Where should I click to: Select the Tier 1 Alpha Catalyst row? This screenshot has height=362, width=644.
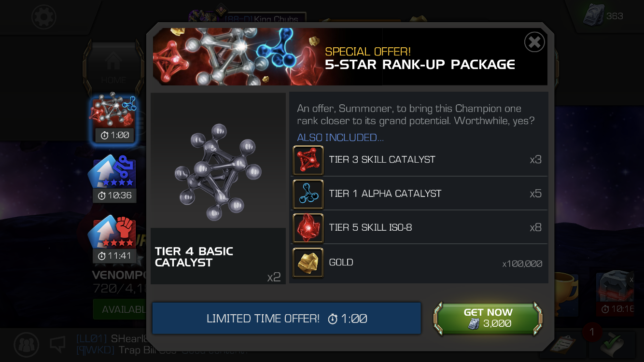419,194
